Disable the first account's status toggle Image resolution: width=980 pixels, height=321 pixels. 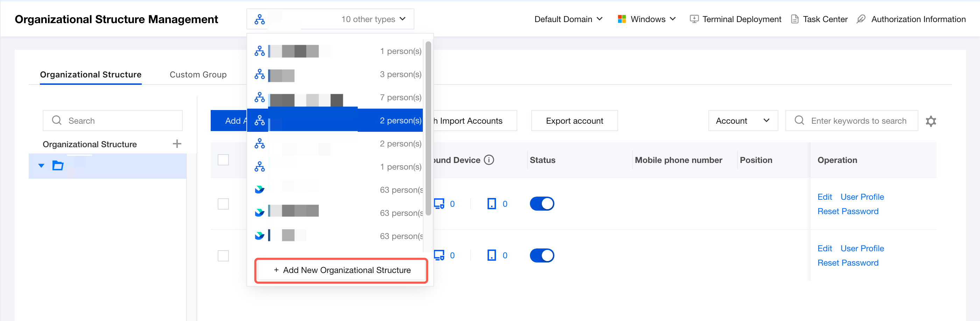pyautogui.click(x=542, y=204)
